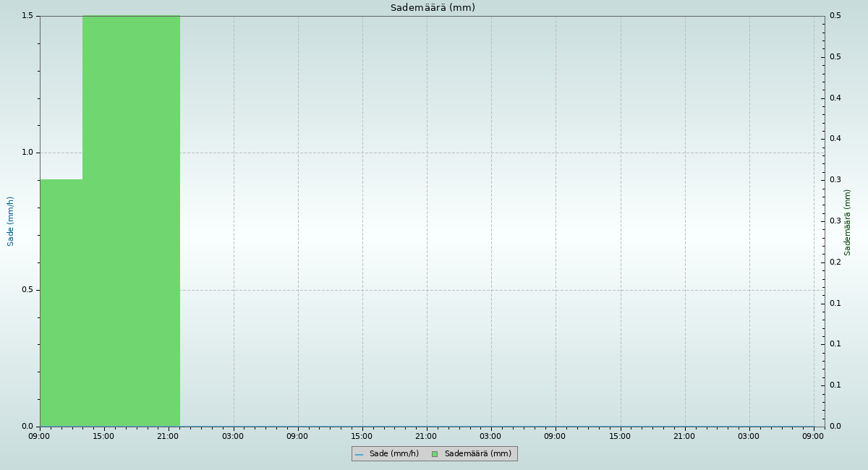Click the right vertical axis label 'Sademäärä (mm)'
868x470 pixels.
(848, 222)
